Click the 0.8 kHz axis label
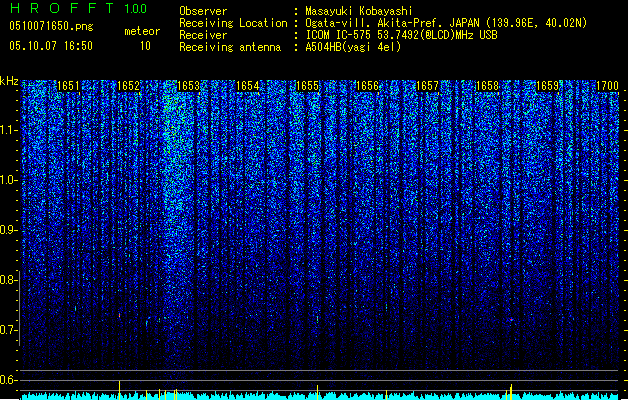This screenshot has width=629, height=400. pyautogui.click(x=8, y=280)
